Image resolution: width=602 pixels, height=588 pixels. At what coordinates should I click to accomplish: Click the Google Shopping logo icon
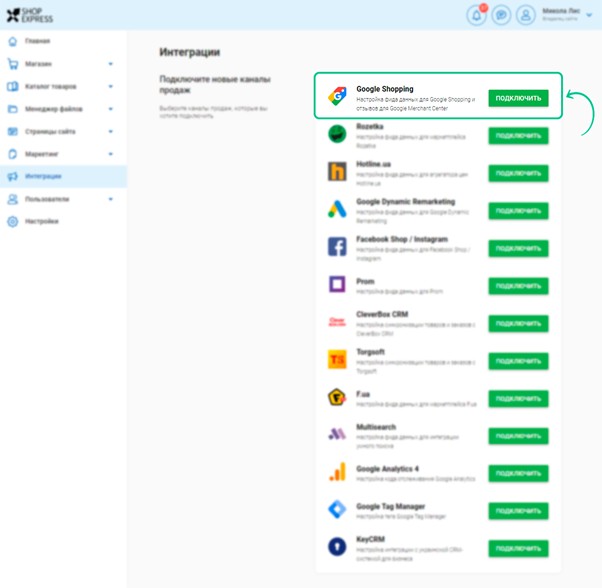click(x=337, y=97)
